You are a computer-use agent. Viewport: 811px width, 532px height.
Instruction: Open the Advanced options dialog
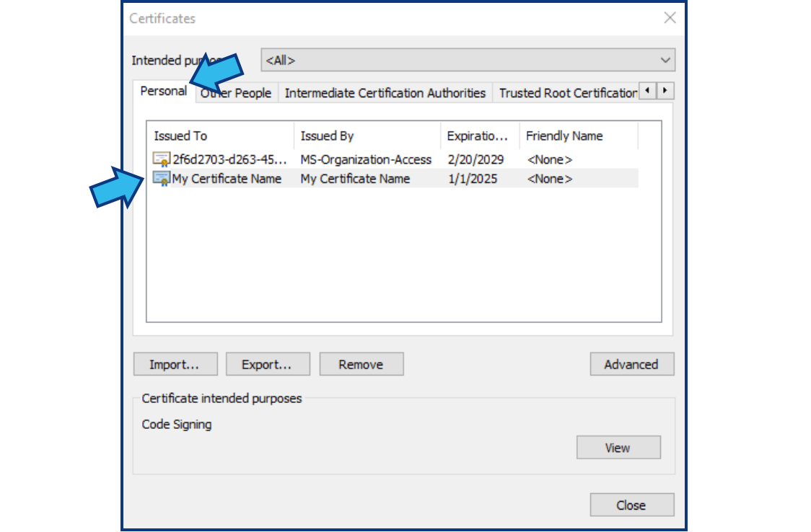tap(632, 364)
